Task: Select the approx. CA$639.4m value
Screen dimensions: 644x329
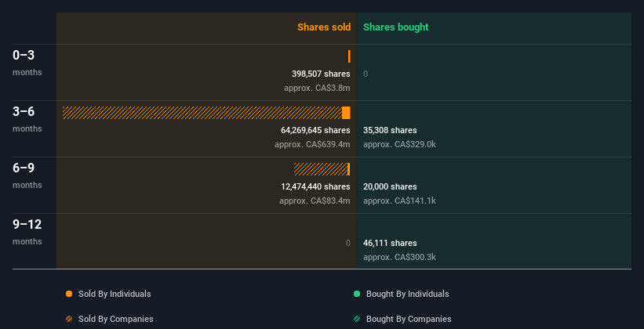Action: [x=312, y=145]
